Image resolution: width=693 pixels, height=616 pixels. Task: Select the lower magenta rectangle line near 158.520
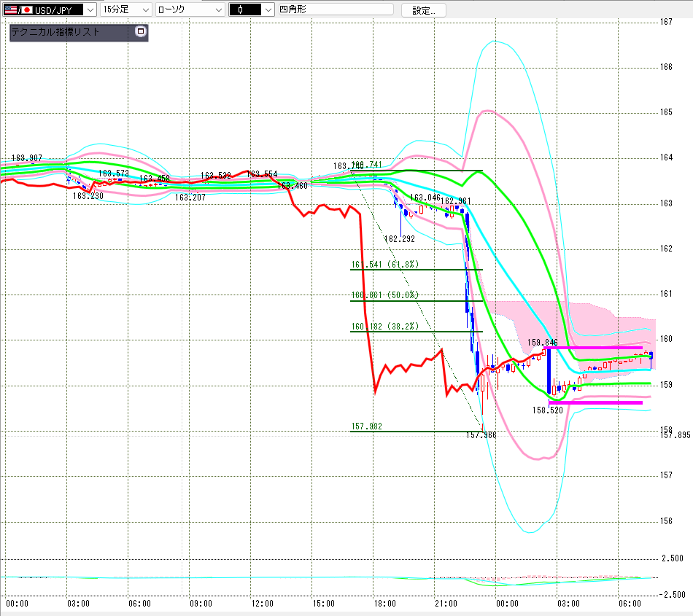click(x=595, y=402)
